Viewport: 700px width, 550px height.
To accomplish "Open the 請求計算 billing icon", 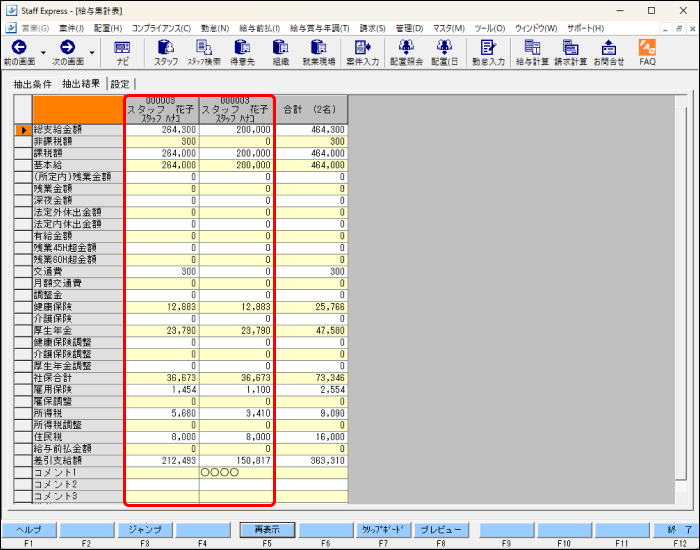I will (571, 52).
